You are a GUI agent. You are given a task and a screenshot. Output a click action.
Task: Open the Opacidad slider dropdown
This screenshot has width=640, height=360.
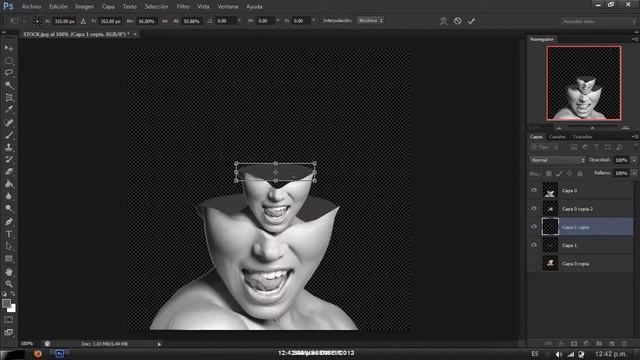coord(634,160)
